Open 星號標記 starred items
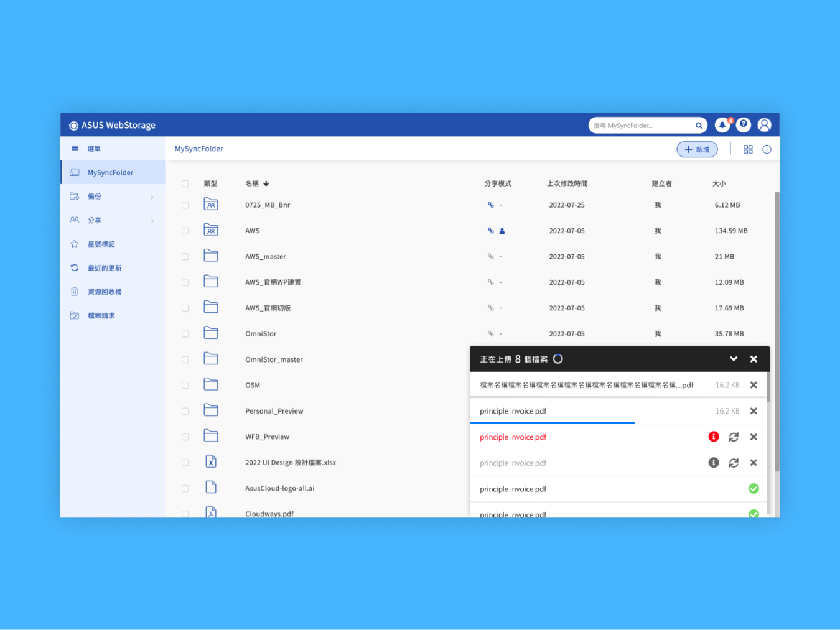 coord(113,244)
